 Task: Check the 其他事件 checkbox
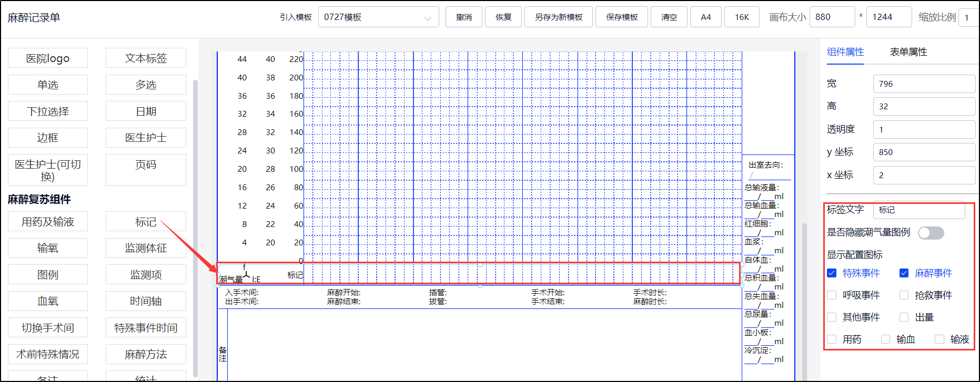[832, 317]
